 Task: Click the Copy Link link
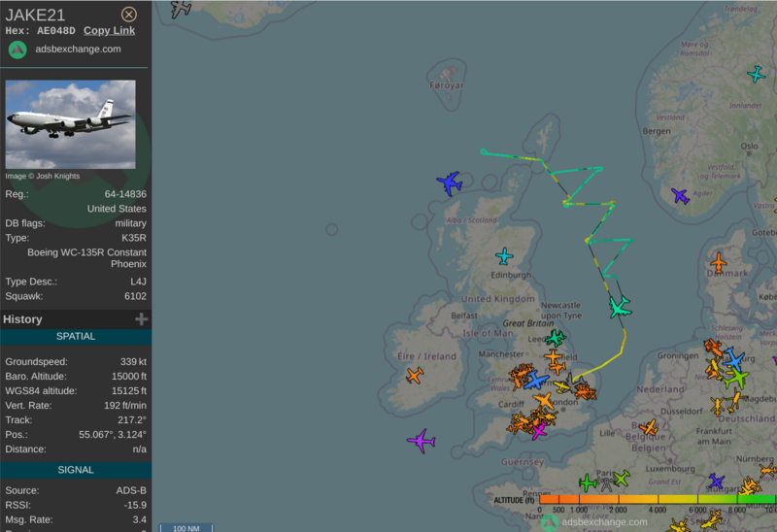click(109, 31)
